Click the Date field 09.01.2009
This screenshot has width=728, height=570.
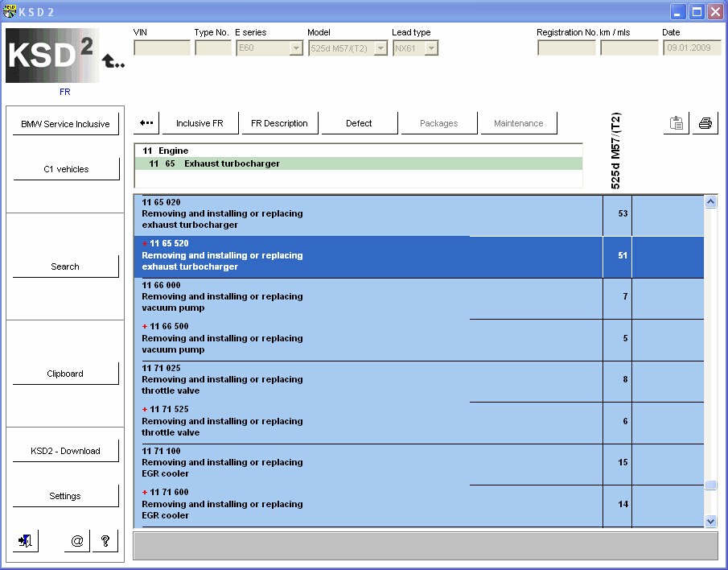coord(692,47)
